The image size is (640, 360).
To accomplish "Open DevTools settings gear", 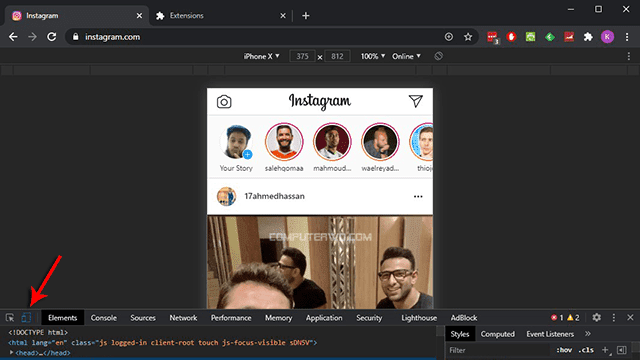I will point(596,318).
